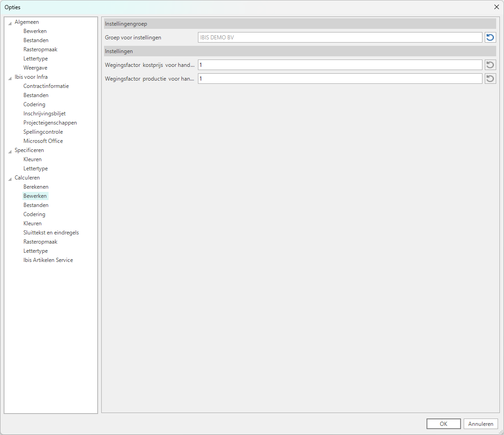Collapse the Algemeen tree section
The height and width of the screenshot is (435, 504).
pos(10,22)
